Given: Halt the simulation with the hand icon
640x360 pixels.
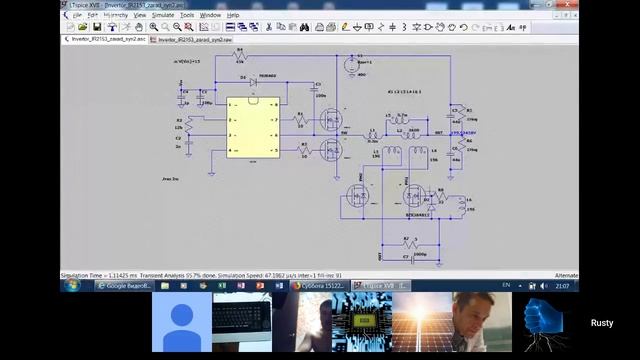Looking at the screenshot, I should tap(139, 27).
